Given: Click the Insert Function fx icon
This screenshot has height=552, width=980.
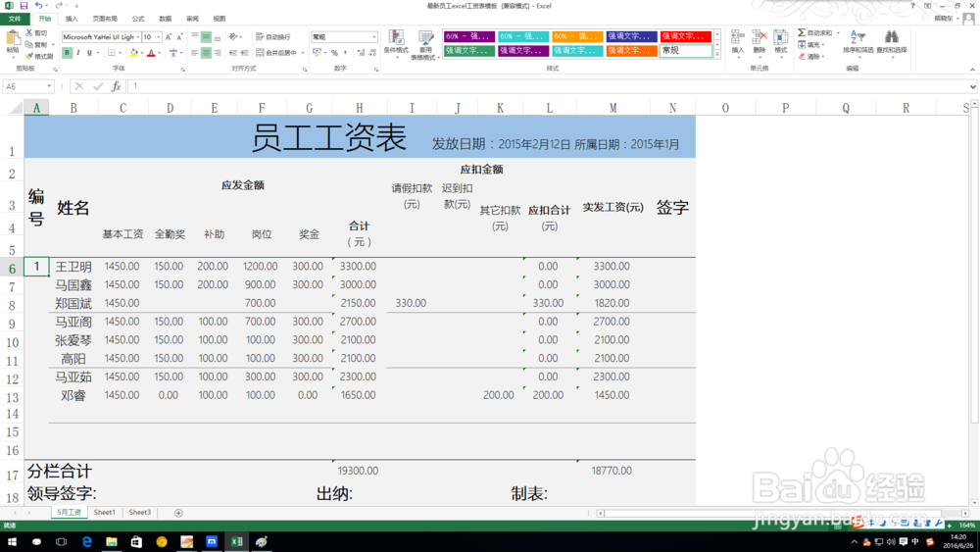Looking at the screenshot, I should (x=117, y=86).
